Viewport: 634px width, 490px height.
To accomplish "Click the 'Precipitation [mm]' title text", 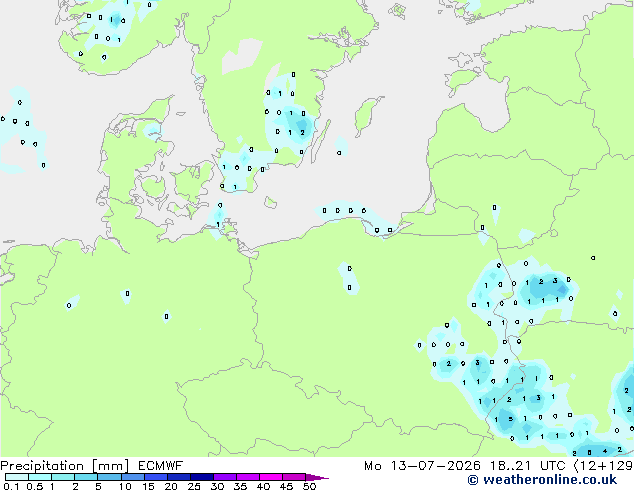I will tap(65, 466).
